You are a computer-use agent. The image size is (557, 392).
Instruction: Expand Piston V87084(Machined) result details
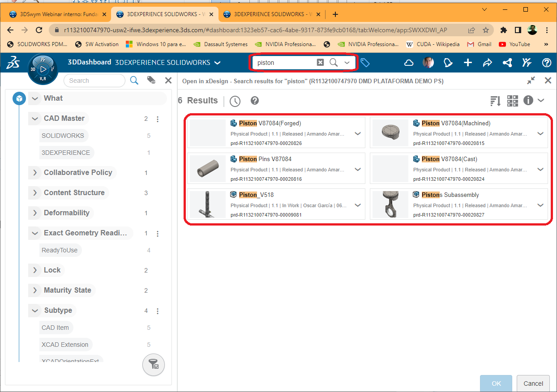(540, 133)
